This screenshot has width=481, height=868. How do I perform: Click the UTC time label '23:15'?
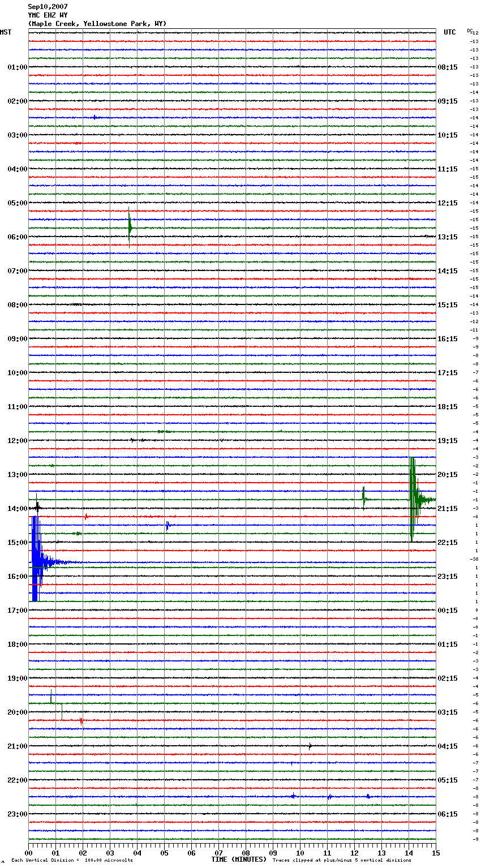click(x=448, y=577)
